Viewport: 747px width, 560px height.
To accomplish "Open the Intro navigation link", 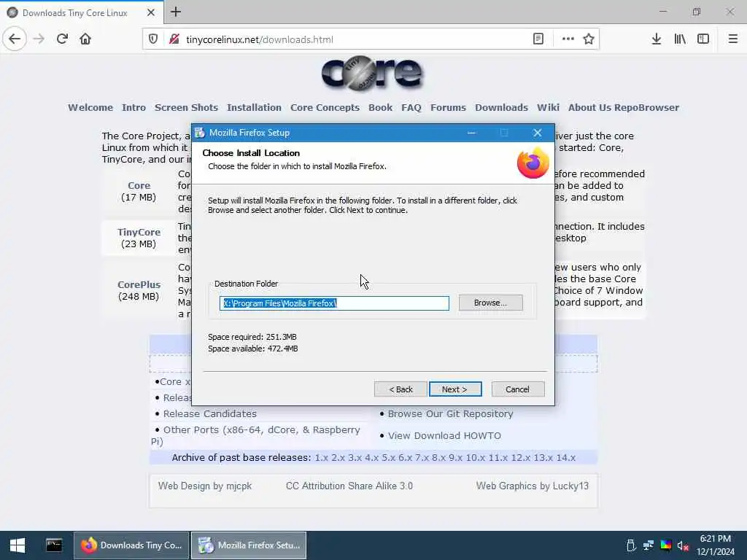I will point(134,108).
